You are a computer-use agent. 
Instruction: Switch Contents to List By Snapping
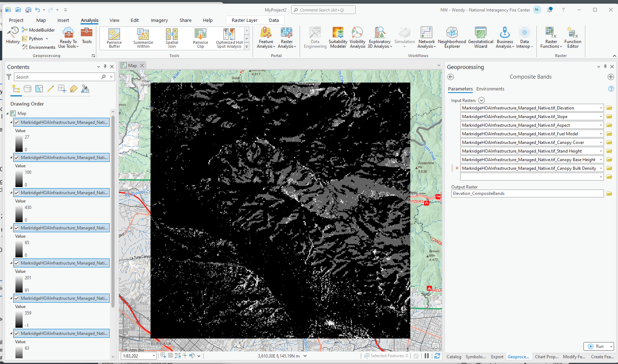point(62,89)
